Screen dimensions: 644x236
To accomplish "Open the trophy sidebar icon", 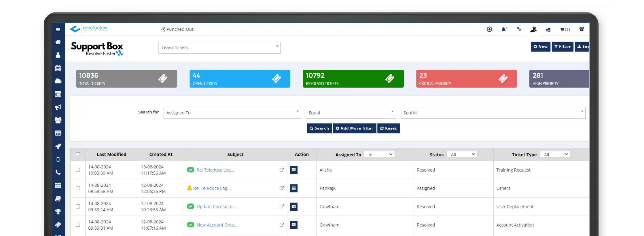I will click(58, 211).
